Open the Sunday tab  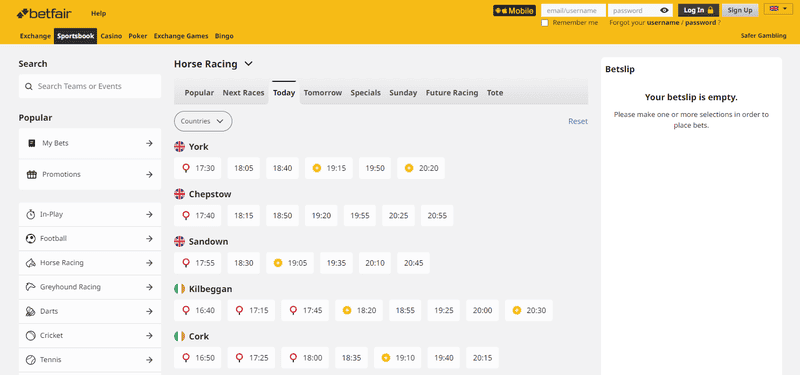pos(403,93)
